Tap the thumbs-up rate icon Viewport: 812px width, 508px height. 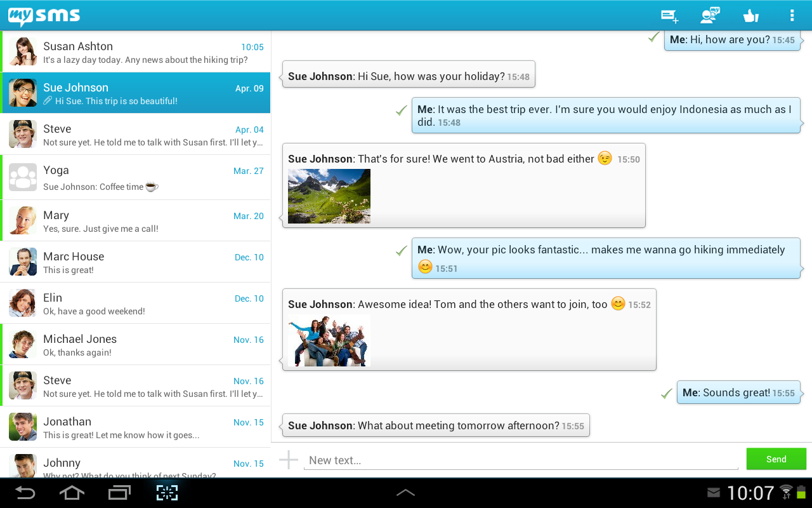click(750, 15)
